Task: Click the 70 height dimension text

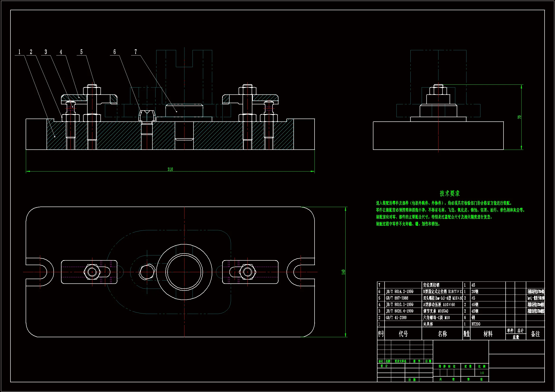Action: coord(519,117)
